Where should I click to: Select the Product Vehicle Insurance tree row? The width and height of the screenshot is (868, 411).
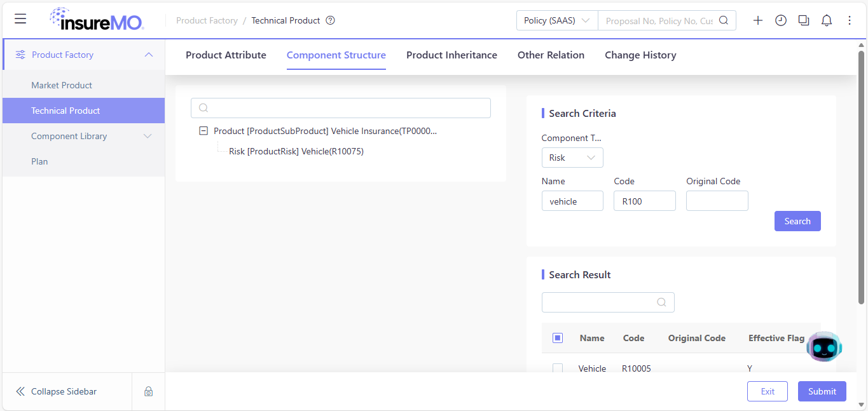click(326, 131)
